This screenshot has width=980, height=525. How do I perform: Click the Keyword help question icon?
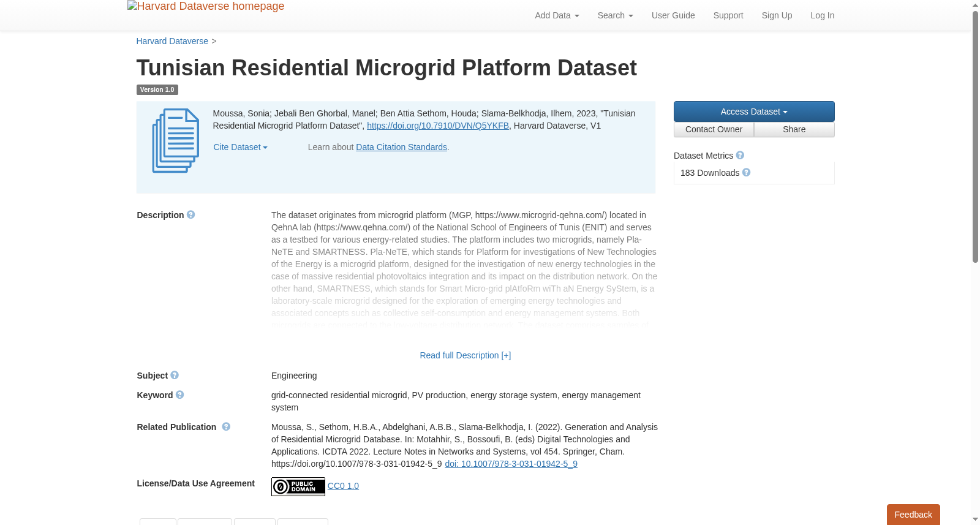pos(179,395)
